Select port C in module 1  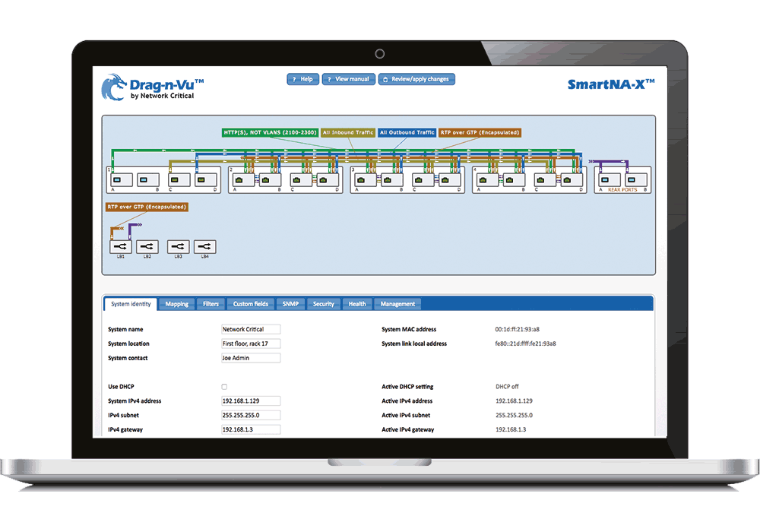179,180
